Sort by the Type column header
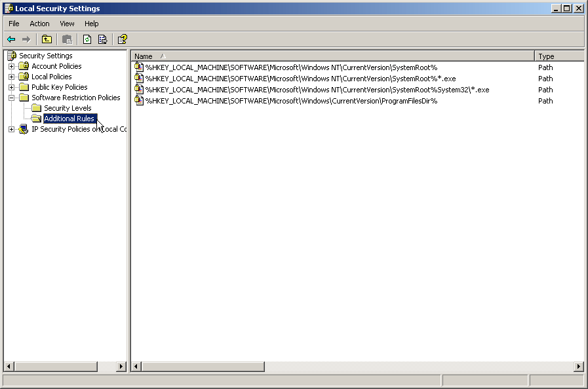This screenshot has height=389, width=588. click(x=560, y=56)
